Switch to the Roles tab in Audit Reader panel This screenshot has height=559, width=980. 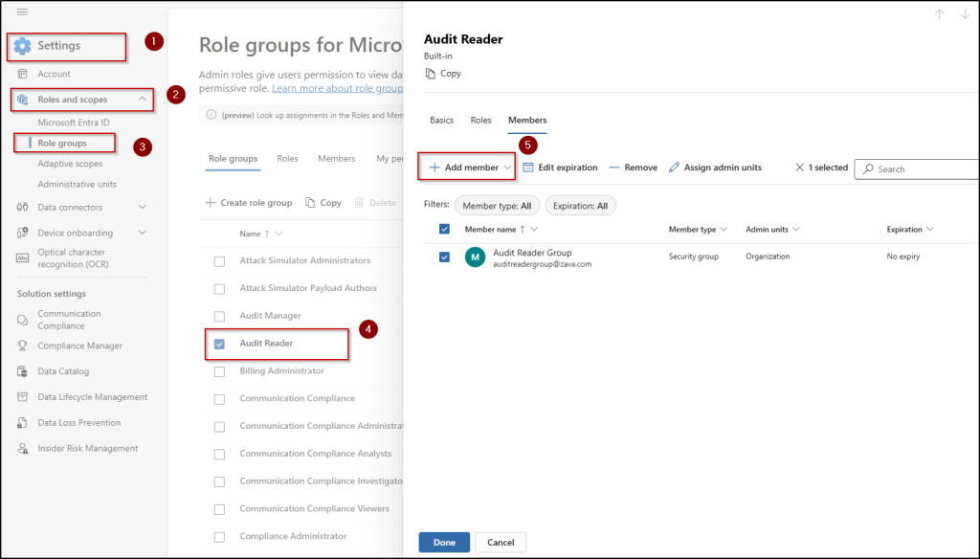[x=480, y=120]
